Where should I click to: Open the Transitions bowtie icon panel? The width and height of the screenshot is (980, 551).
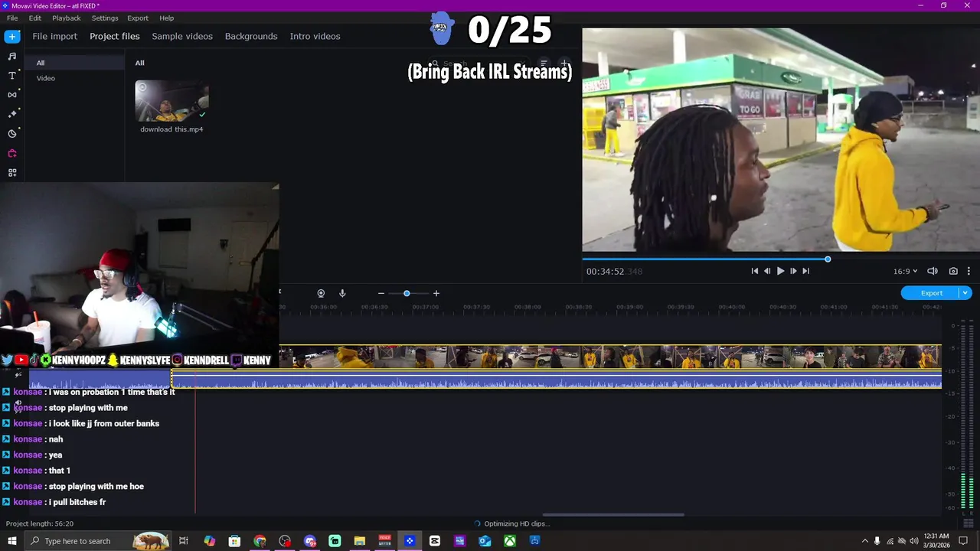click(11, 95)
